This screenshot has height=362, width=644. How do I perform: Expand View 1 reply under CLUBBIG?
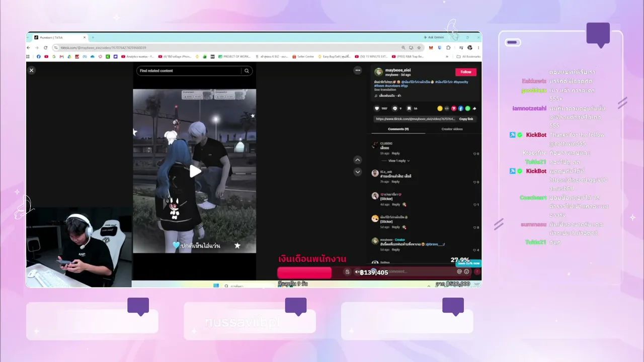(x=398, y=161)
